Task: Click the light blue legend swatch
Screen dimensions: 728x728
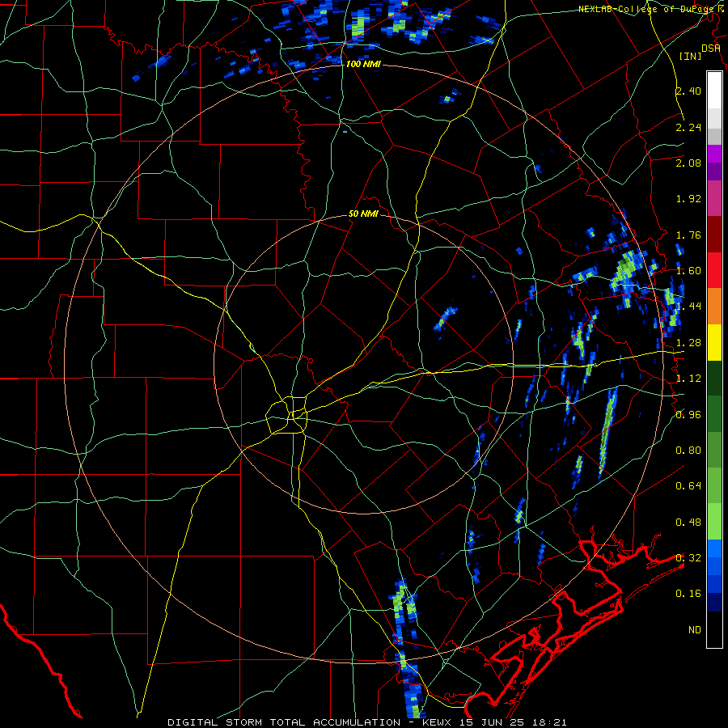Action: 714,548
